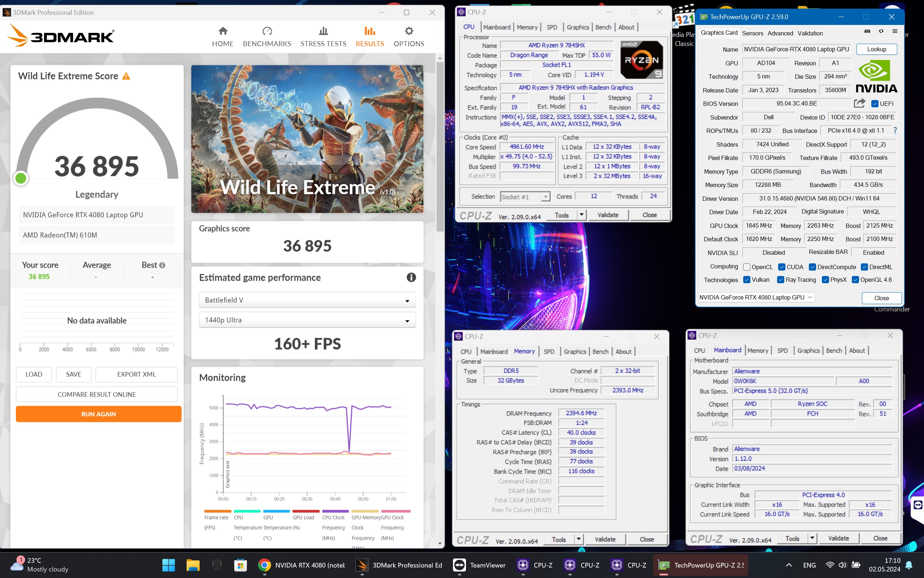The height and width of the screenshot is (578, 924).
Task: Open the Sensors tab in GPU-Z
Action: click(752, 33)
